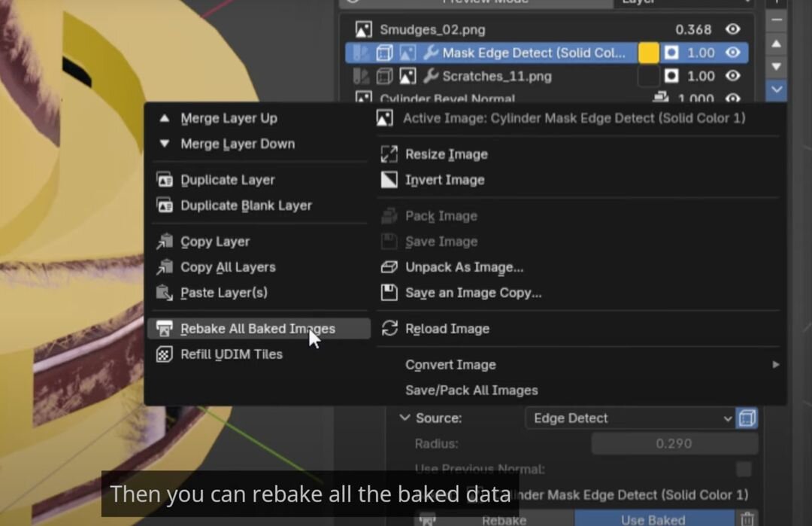Click the image icon beside Smudges_02.png
Image resolution: width=812 pixels, height=526 pixels.
tap(364, 29)
